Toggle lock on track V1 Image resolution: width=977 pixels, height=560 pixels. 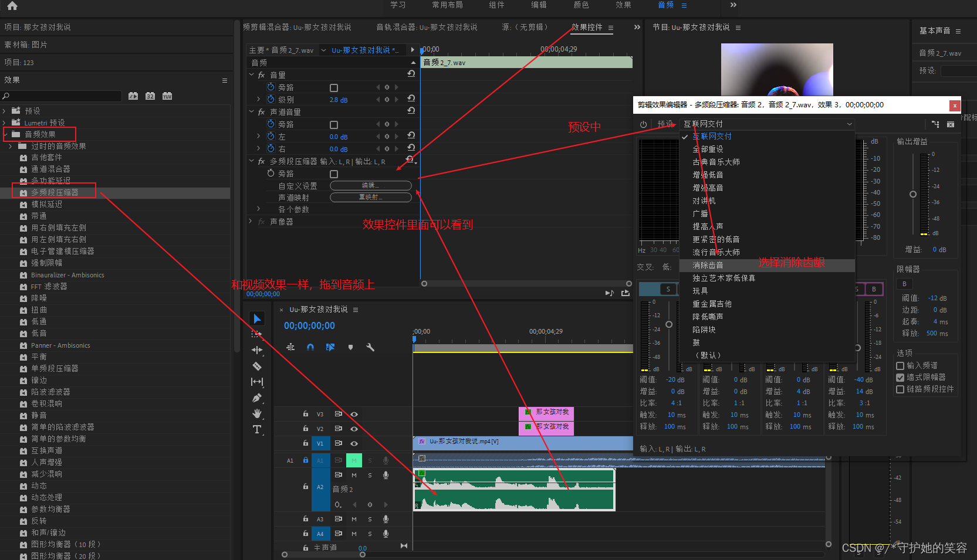coord(306,443)
